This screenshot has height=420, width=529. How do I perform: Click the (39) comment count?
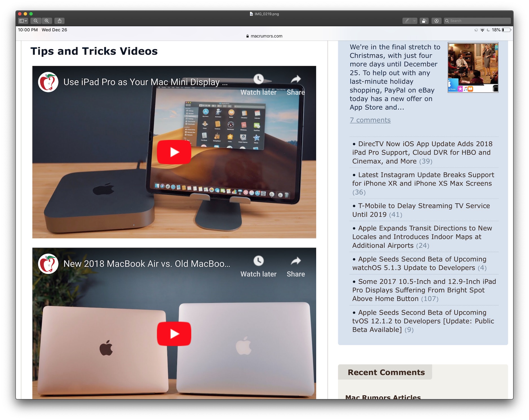pyautogui.click(x=426, y=161)
